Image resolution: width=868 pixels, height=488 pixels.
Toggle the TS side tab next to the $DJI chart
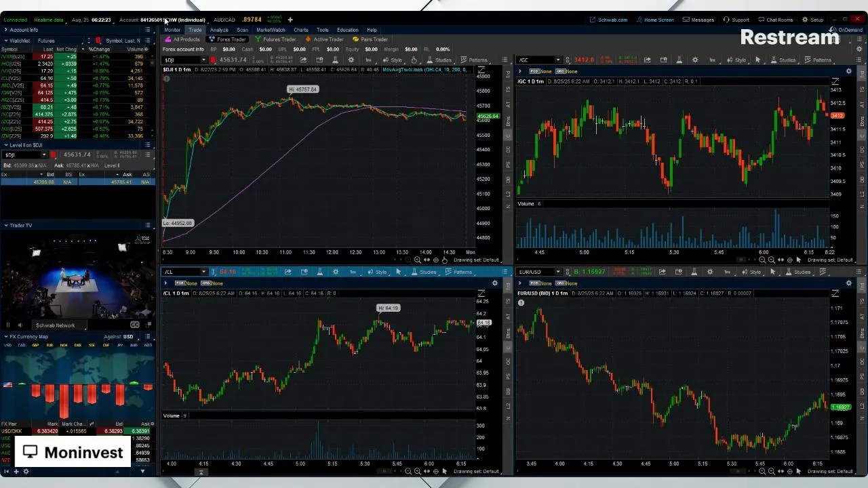tap(509, 89)
